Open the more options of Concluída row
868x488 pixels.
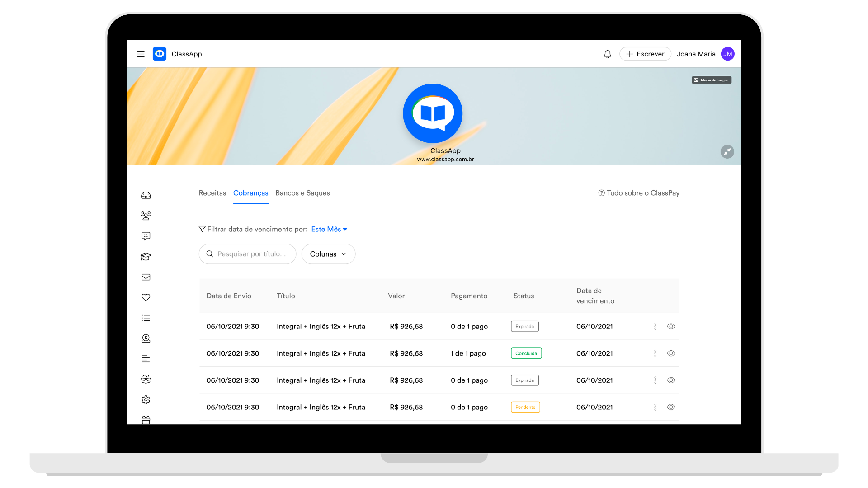click(655, 353)
